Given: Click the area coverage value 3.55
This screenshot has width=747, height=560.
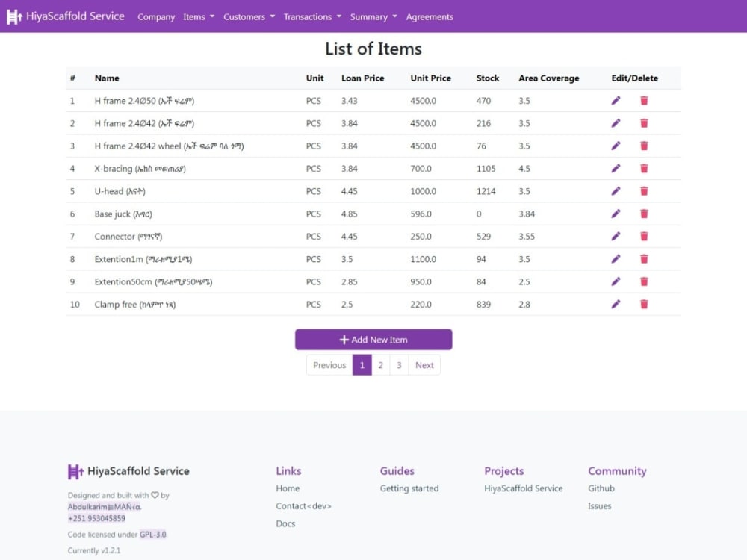Looking at the screenshot, I should (527, 237).
